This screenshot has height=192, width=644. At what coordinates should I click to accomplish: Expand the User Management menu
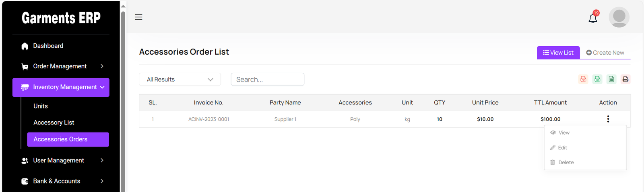61,160
